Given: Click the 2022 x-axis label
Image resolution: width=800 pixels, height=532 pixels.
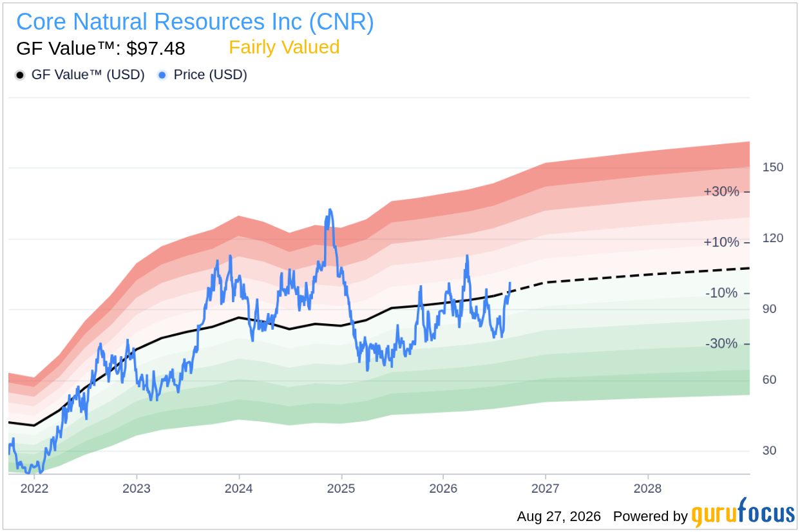Looking at the screenshot, I should pyautogui.click(x=34, y=488).
